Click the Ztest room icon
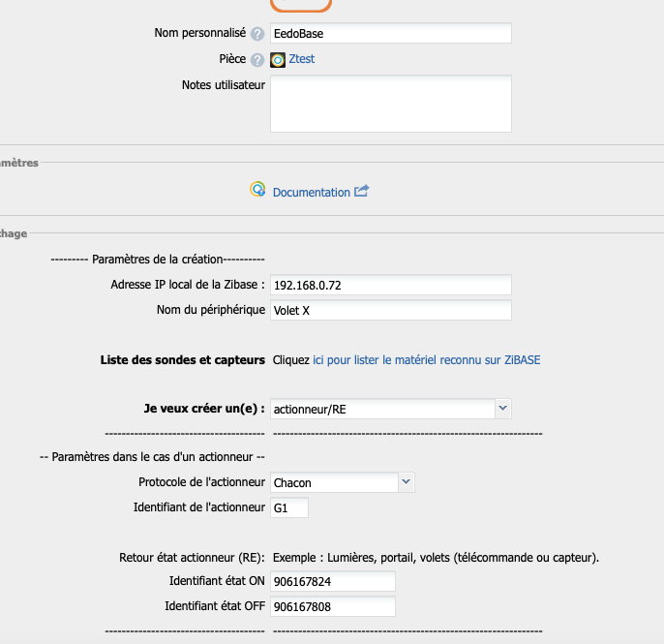This screenshot has height=644, width=664. (278, 60)
